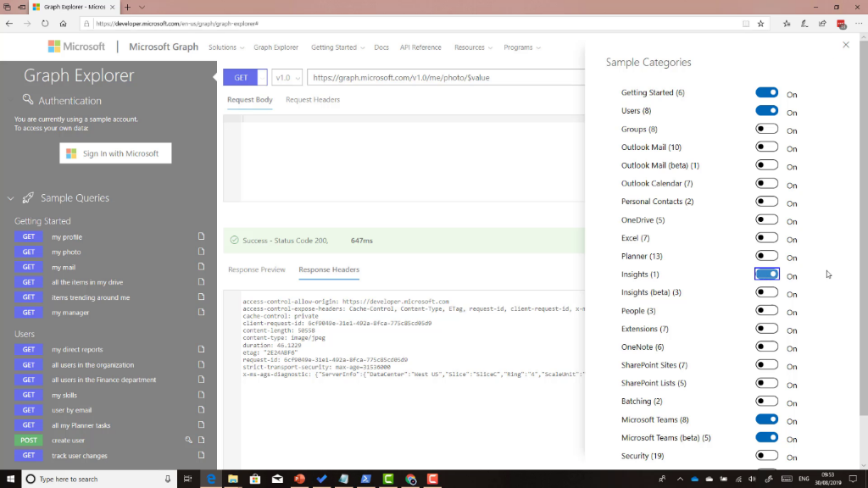Enable Outlook Mail (10) category toggle
The height and width of the screenshot is (488, 868).
tap(766, 147)
